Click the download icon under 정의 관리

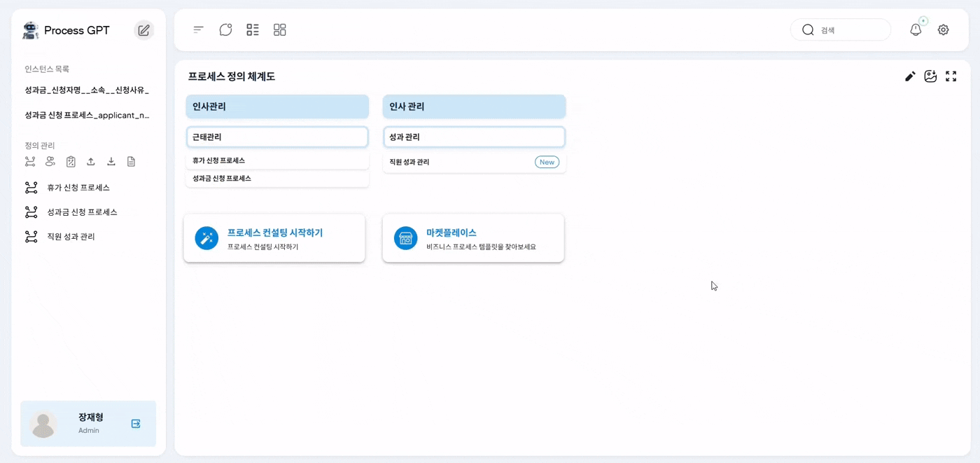[x=111, y=162]
